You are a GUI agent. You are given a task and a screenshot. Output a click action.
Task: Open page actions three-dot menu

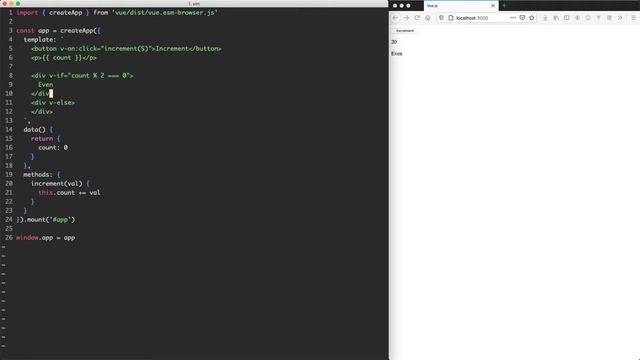(x=513, y=18)
